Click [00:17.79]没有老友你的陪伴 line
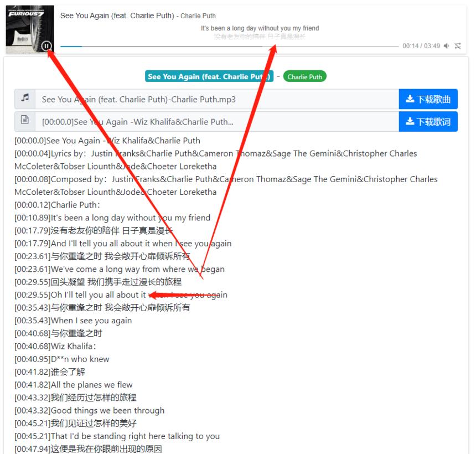476x454 pixels. [x=94, y=230]
